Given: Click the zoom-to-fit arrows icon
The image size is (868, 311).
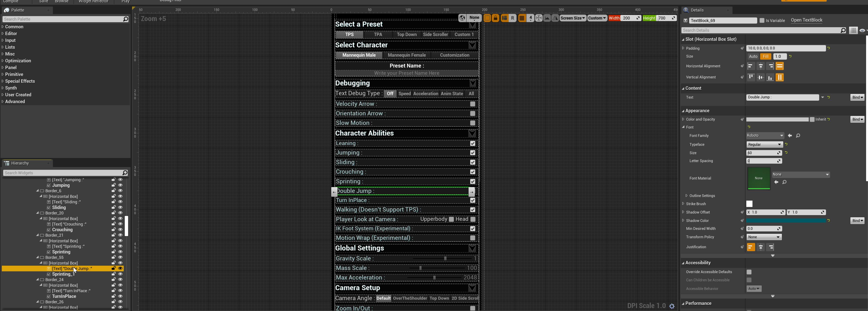Looking at the screenshot, I should (x=539, y=18).
